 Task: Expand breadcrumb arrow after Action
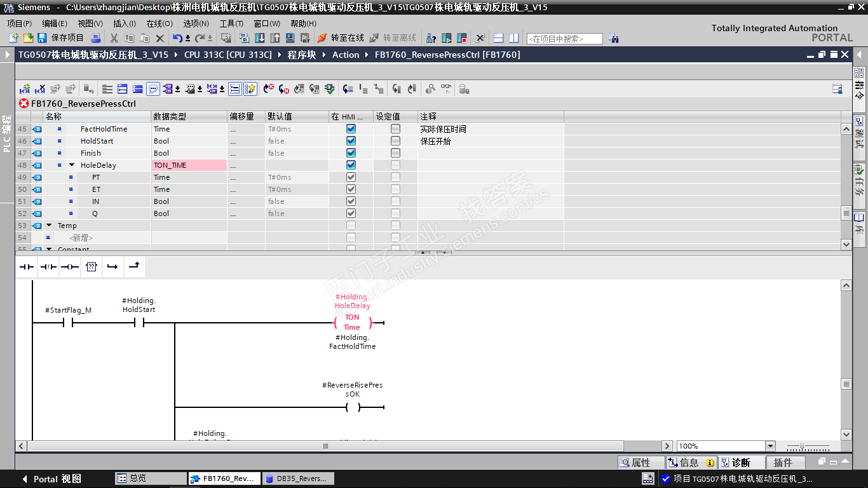tap(365, 55)
